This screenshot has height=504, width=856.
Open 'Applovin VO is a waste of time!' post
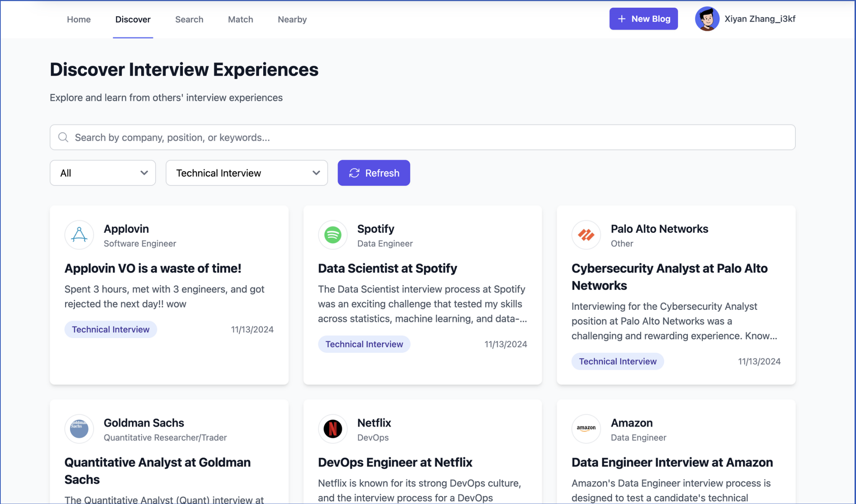click(153, 268)
